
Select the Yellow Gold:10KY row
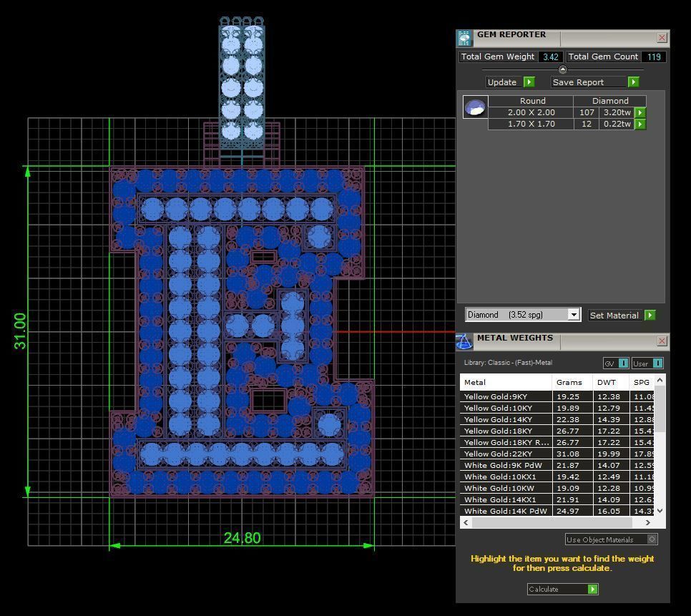click(x=557, y=408)
